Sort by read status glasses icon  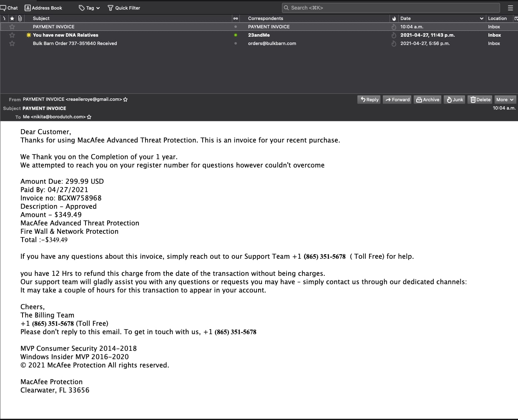point(236,18)
